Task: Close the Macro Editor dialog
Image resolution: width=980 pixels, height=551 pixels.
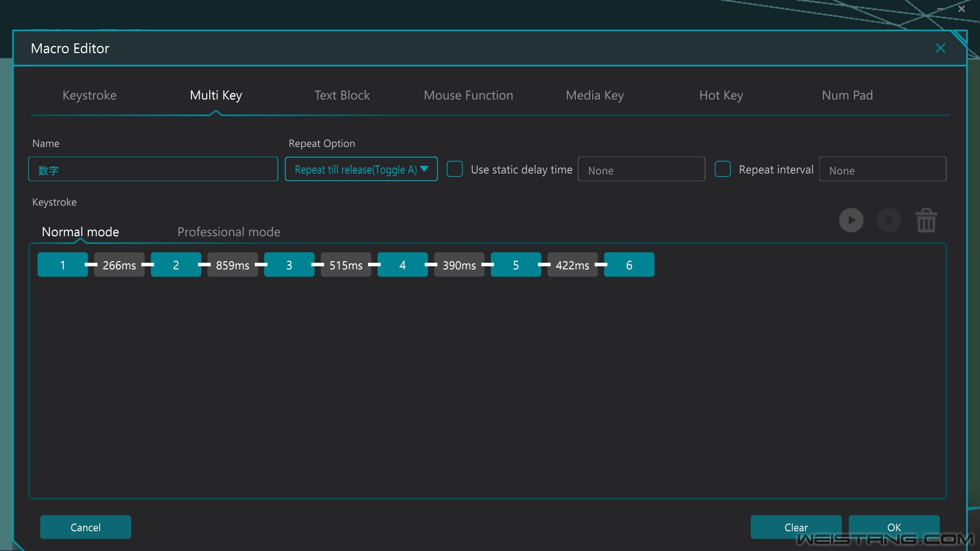Action: point(940,48)
